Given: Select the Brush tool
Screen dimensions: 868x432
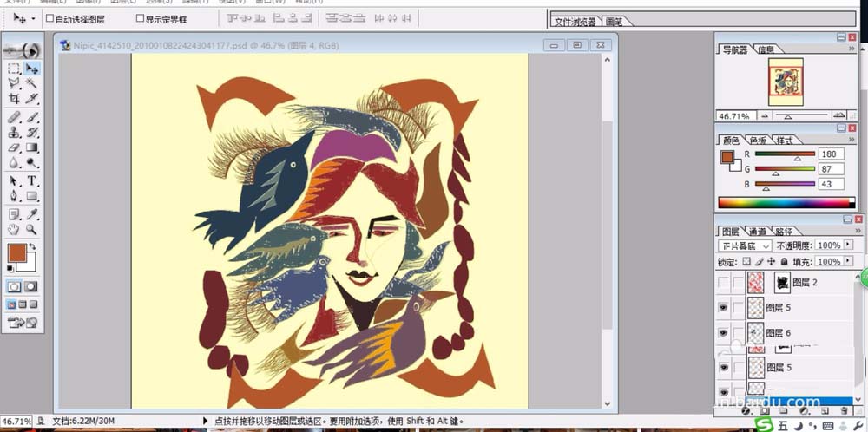Looking at the screenshot, I should [31, 117].
